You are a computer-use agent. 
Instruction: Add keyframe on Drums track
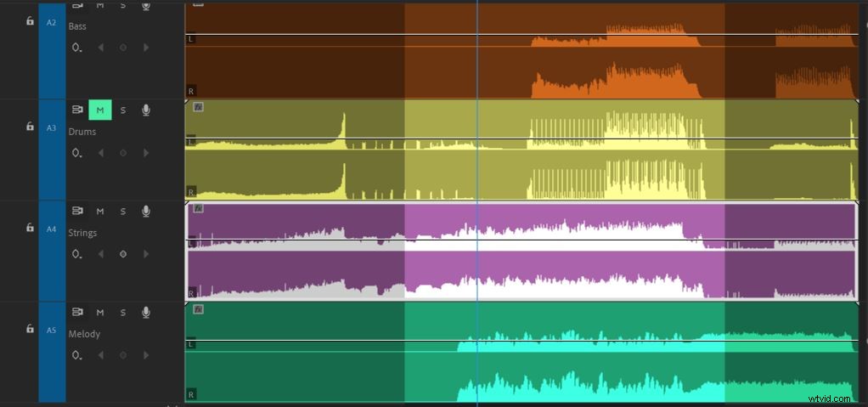coord(123,153)
